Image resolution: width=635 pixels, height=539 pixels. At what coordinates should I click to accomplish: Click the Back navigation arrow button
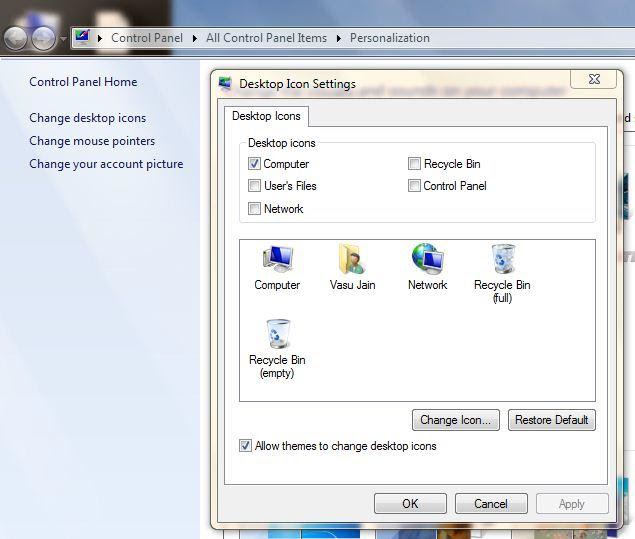tap(15, 38)
